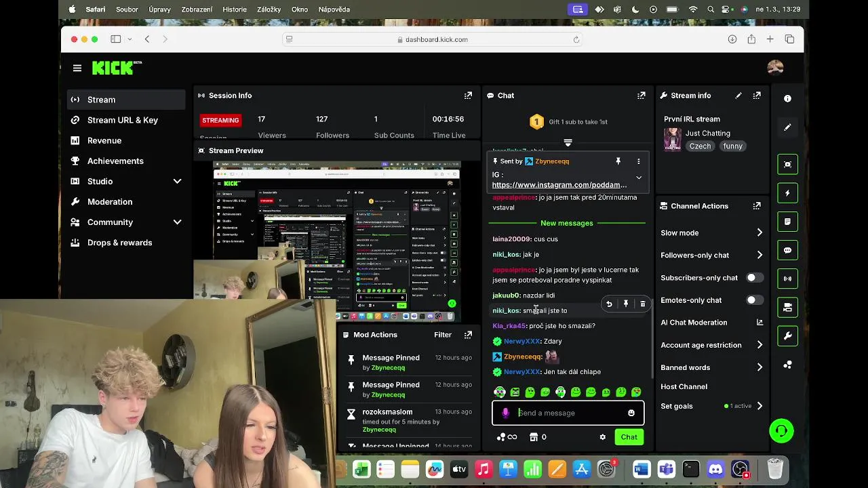Open AI Chat Moderation external link
Viewport: 868px width, 488px height.
pos(759,323)
